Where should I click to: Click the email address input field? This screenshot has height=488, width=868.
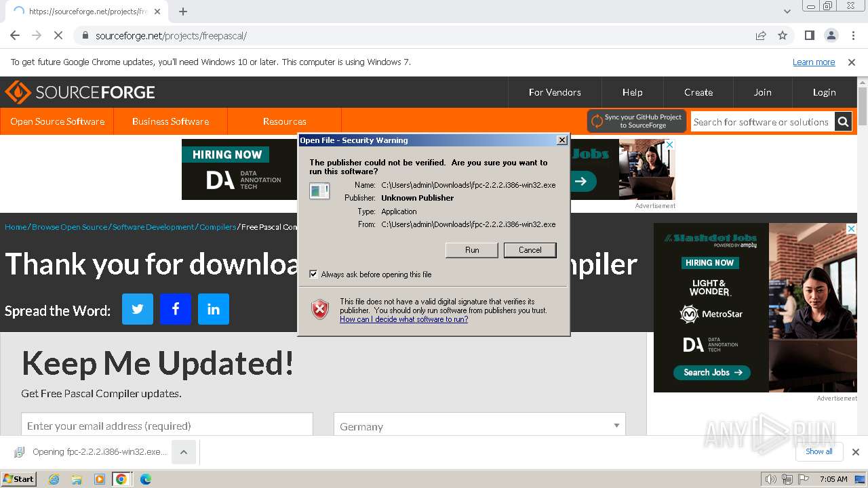coord(167,426)
